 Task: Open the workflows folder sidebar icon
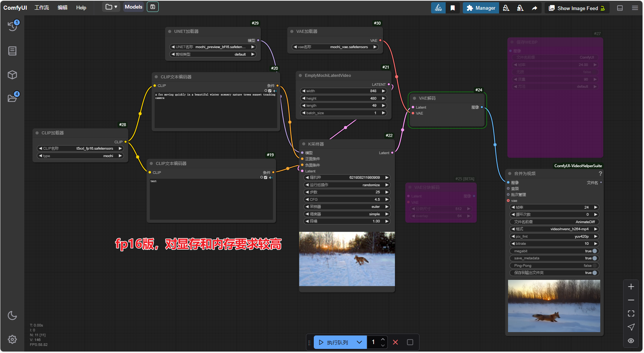[12, 98]
